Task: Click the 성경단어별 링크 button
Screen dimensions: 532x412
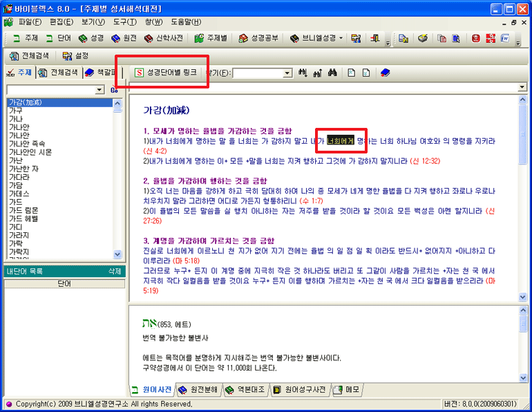Action: click(166, 73)
